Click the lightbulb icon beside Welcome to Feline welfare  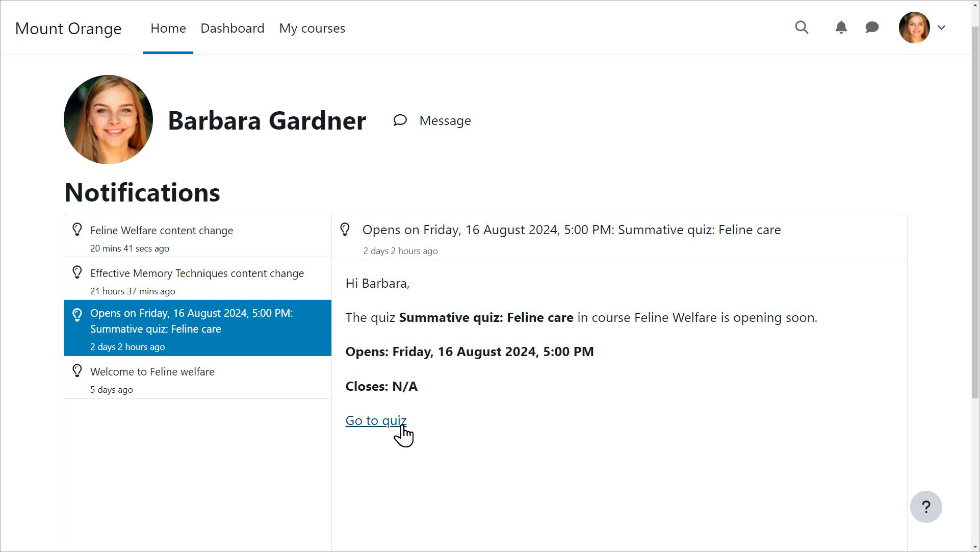point(77,371)
